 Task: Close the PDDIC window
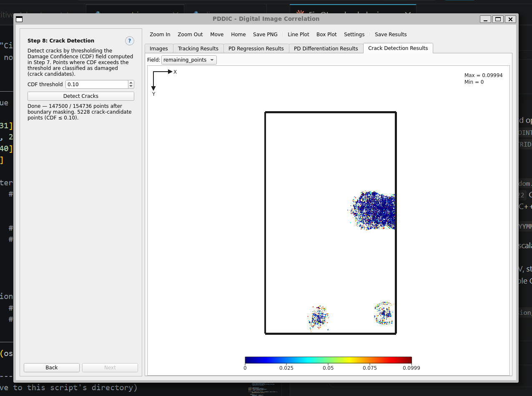pyautogui.click(x=511, y=19)
